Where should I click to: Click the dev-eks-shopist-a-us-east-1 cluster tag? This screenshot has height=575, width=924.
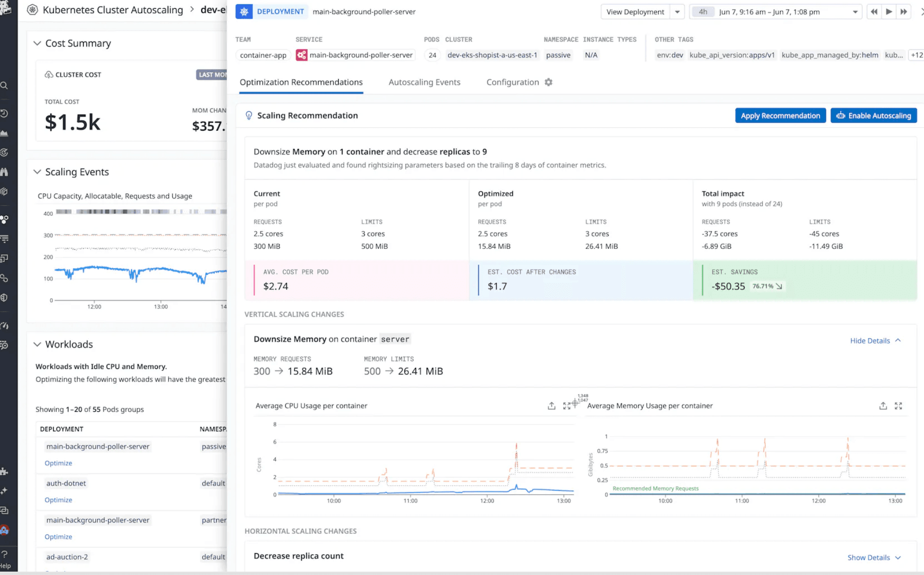pyautogui.click(x=492, y=55)
